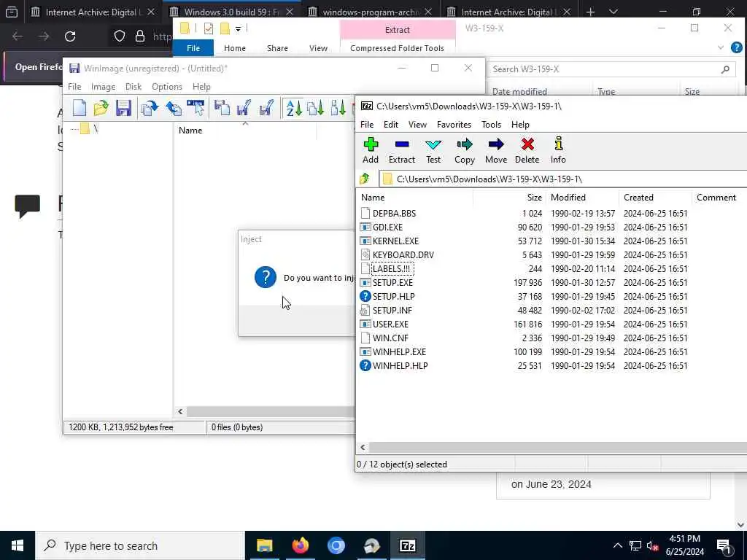Click Sort A-Z icon in WinImage

[x=294, y=108]
